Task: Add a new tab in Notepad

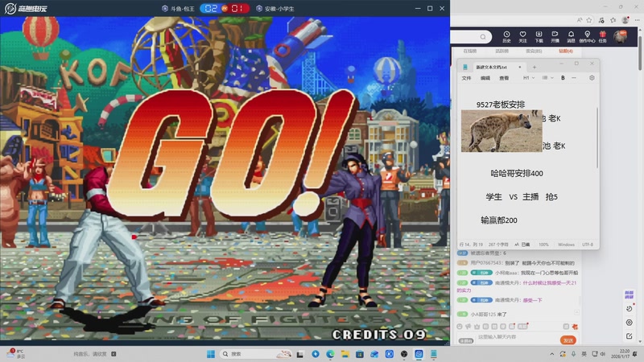Action: click(x=535, y=67)
